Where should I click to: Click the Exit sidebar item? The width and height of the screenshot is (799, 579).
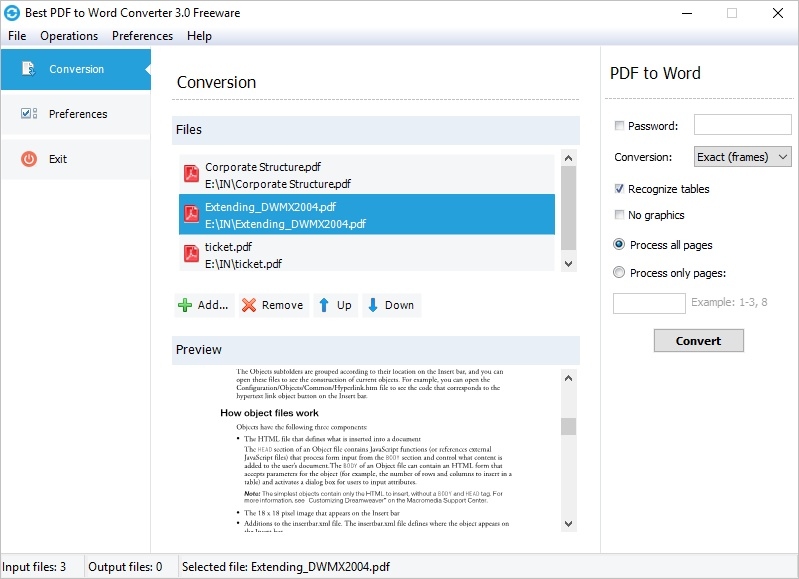point(76,159)
